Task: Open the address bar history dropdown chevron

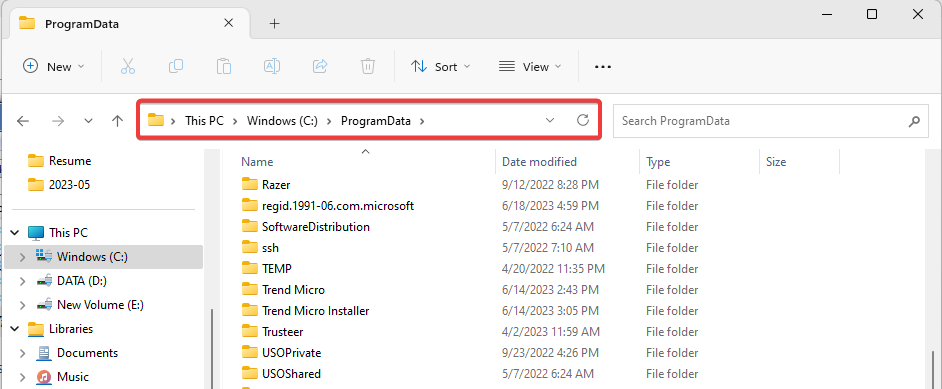Action: click(x=550, y=121)
